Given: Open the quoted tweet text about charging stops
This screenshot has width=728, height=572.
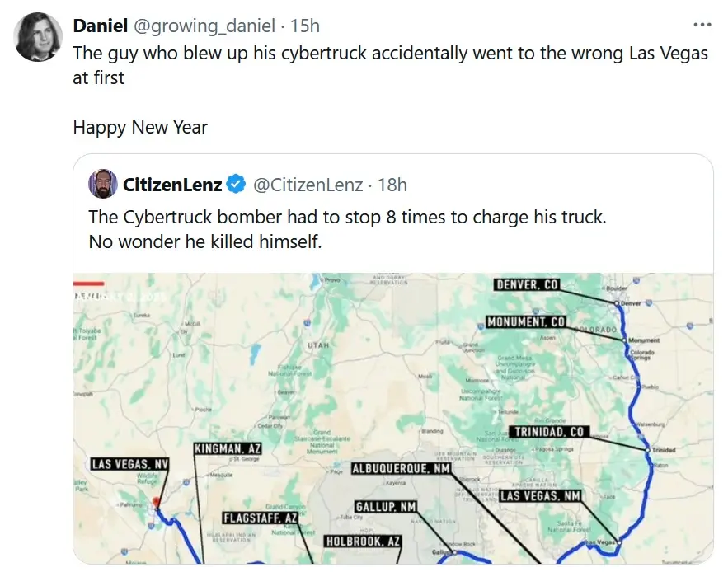Looking at the screenshot, I should 347,229.
